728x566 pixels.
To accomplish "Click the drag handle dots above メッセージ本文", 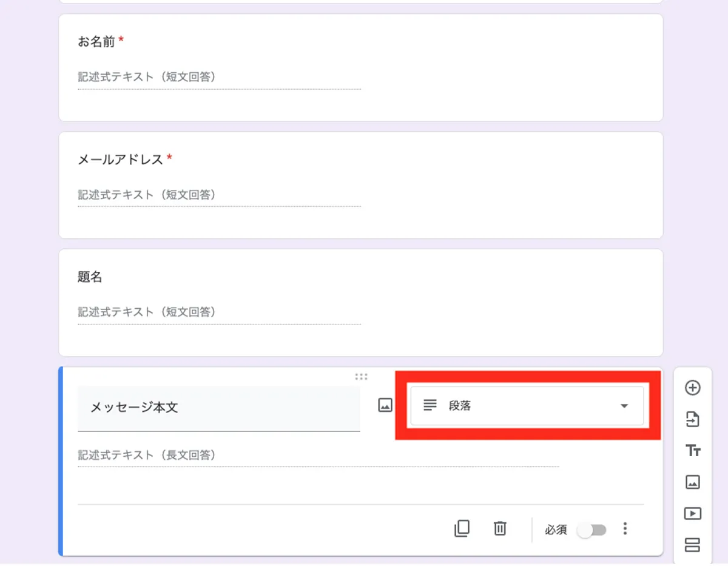I will coord(362,376).
